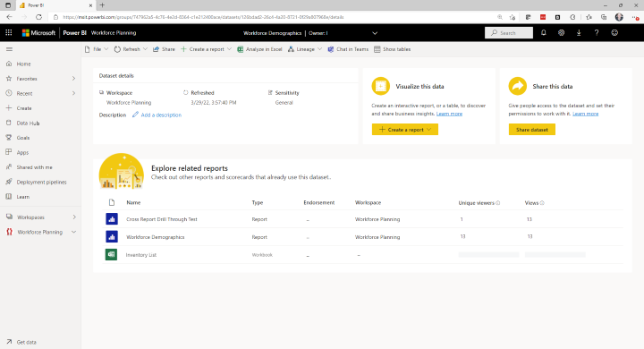Open the settings gear in header
644x349 pixels.
561,33
